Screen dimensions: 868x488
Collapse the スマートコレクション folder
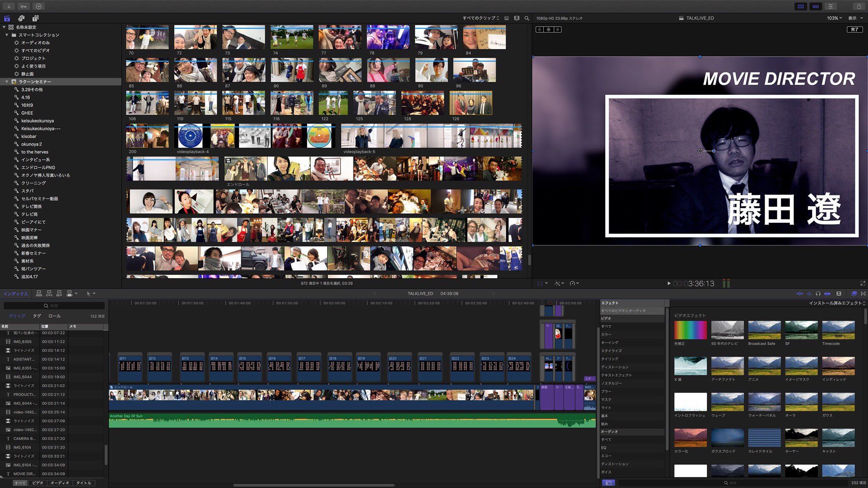pos(7,35)
